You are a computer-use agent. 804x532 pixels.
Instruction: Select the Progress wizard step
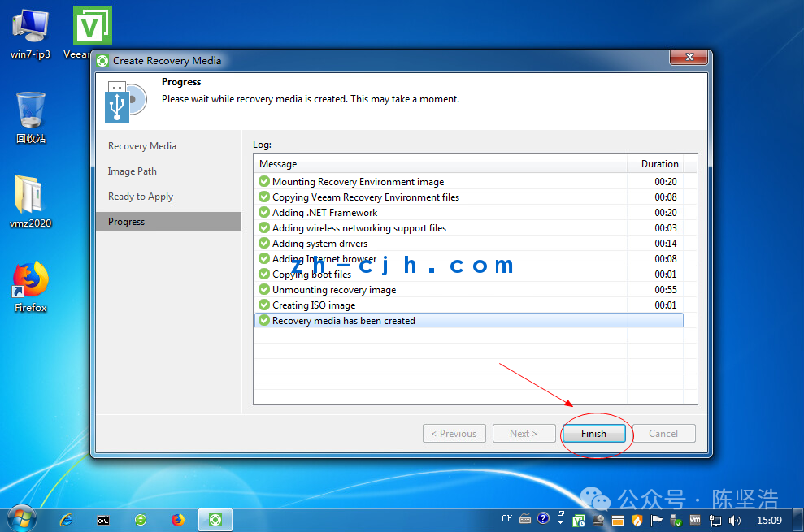(x=168, y=222)
